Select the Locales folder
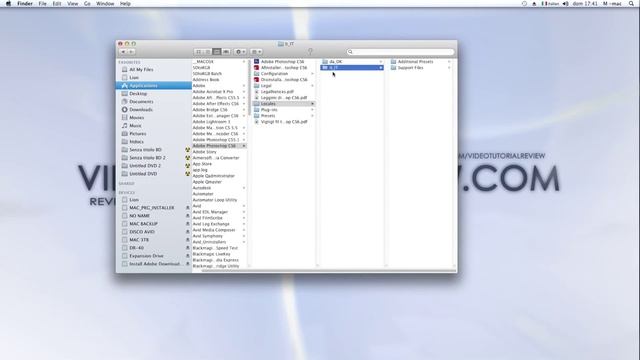Image resolution: width=640 pixels, height=360 pixels. click(284, 104)
